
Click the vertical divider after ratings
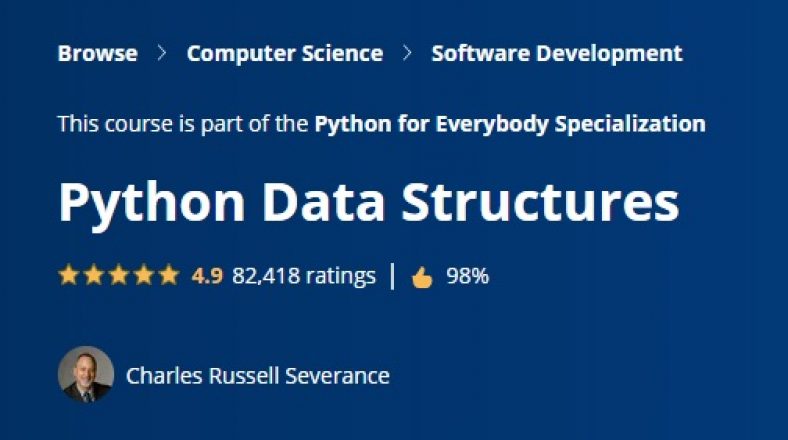(393, 276)
